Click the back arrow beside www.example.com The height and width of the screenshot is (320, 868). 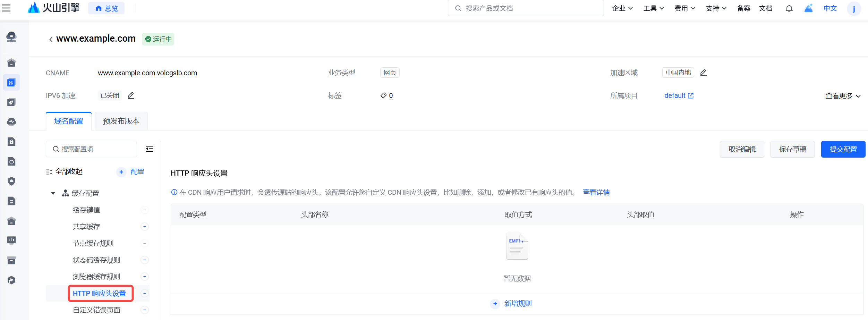coord(51,39)
